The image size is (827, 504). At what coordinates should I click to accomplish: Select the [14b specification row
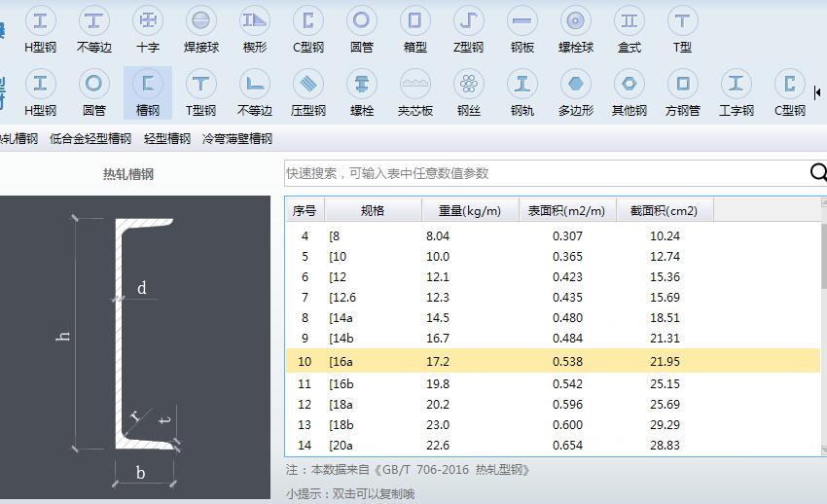pos(553,338)
